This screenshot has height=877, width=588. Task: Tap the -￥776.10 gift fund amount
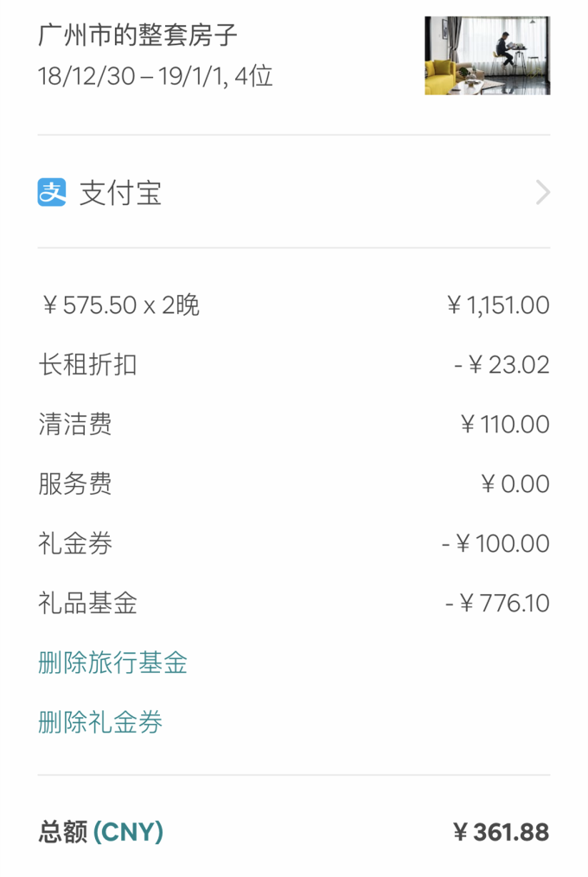(497, 604)
